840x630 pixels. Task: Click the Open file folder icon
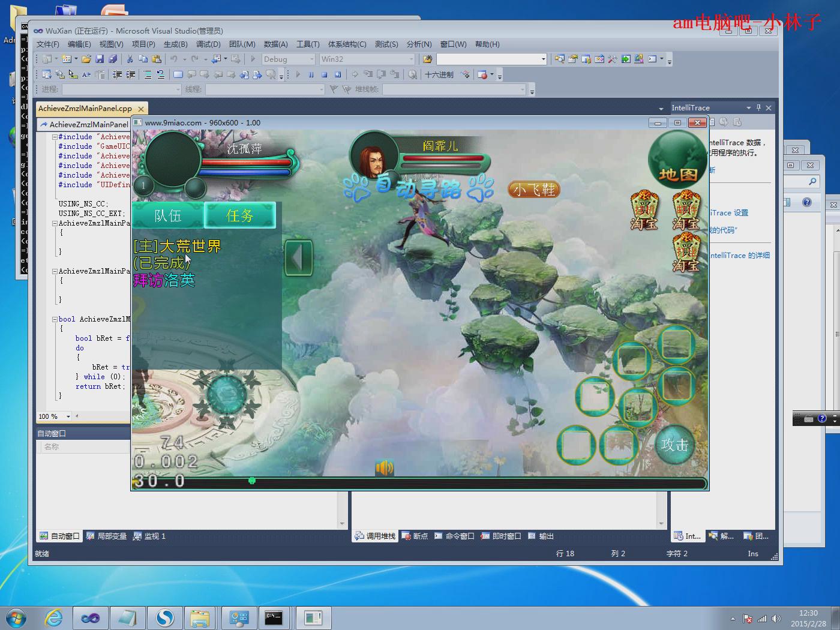(x=86, y=59)
